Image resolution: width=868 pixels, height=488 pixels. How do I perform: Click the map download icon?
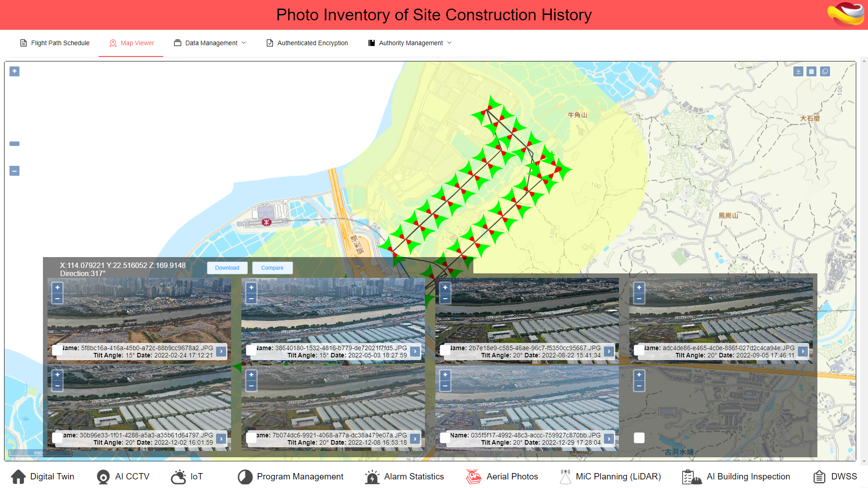[798, 71]
